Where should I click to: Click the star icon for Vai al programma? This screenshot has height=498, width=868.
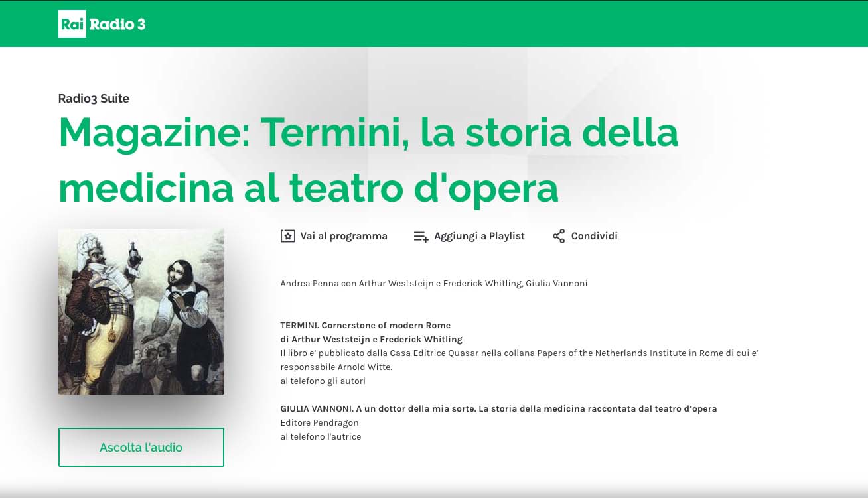(x=287, y=236)
